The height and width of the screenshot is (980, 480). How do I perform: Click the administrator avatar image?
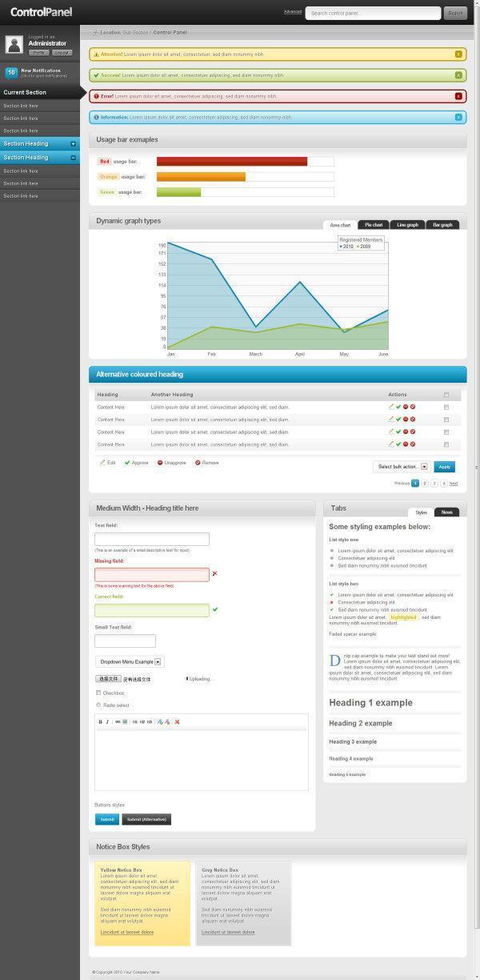[14, 45]
